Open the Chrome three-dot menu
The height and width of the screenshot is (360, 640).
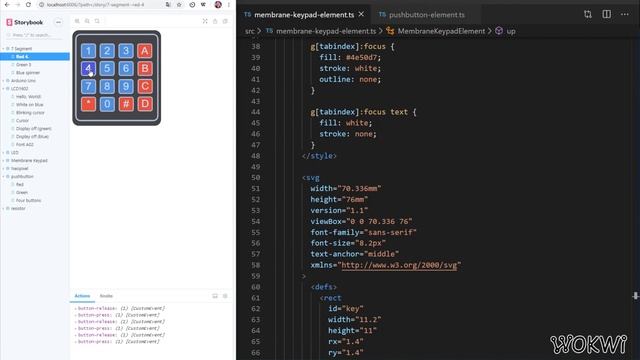[229, 4]
